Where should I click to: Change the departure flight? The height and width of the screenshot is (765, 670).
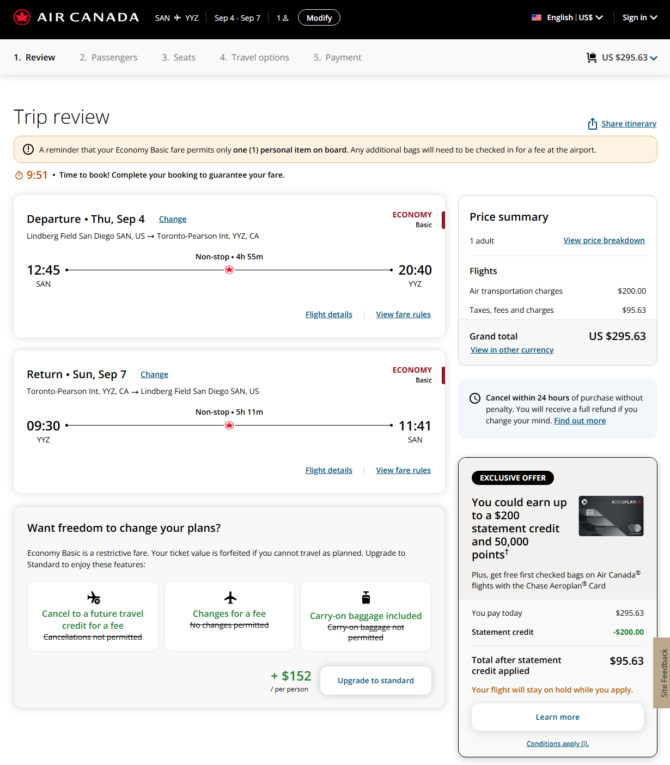pyautogui.click(x=172, y=219)
